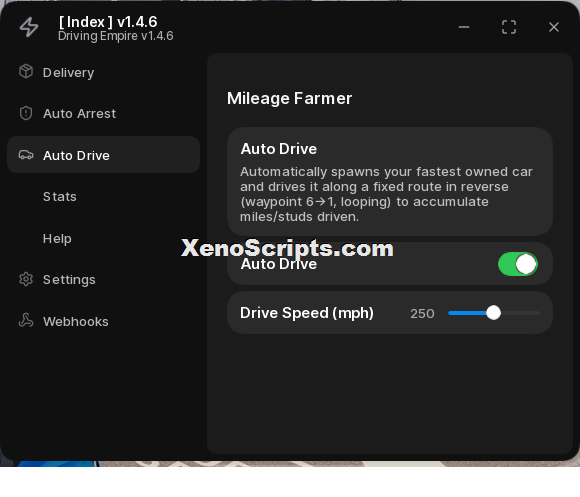Click the Auto Drive description paragraph
This screenshot has height=497, width=580.
pyautogui.click(x=387, y=194)
